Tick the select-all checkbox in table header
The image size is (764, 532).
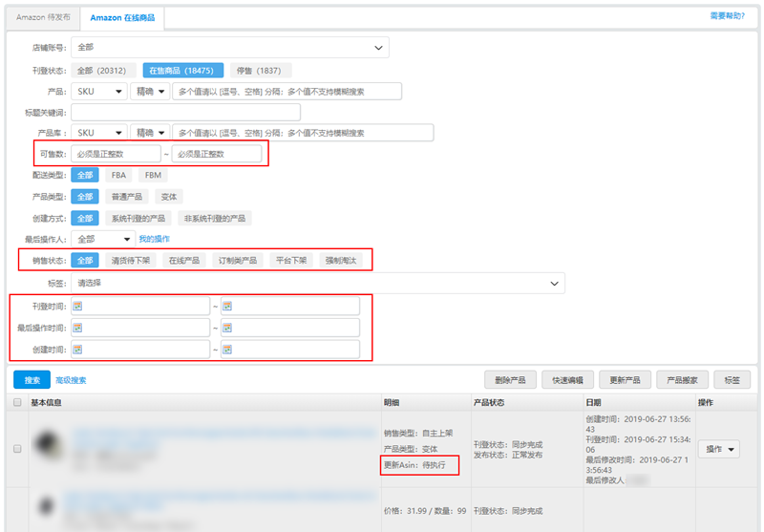(x=17, y=403)
